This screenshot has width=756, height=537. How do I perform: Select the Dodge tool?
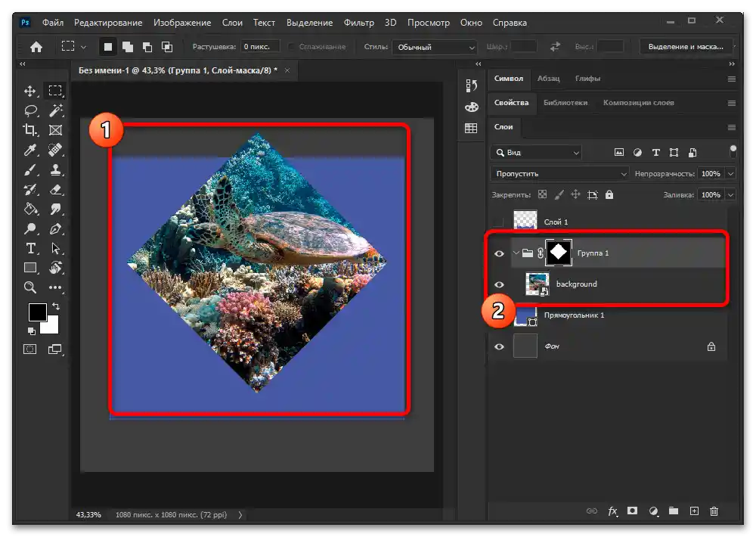coord(30,228)
